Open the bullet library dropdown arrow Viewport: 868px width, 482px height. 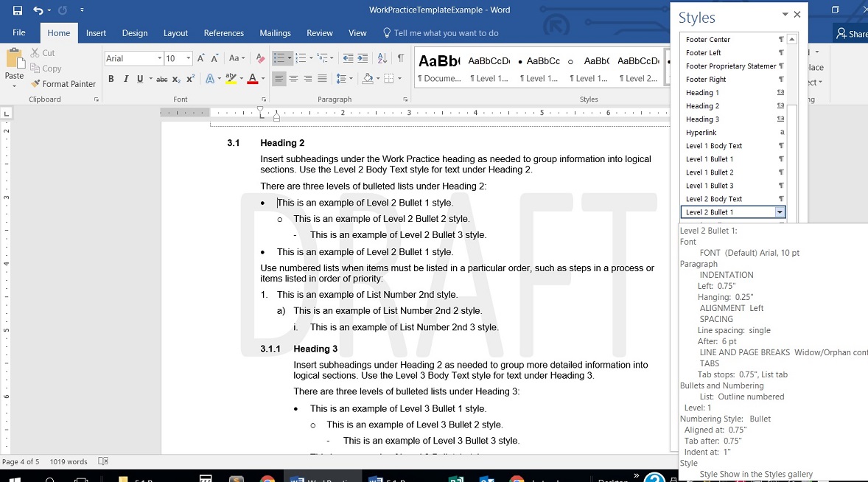289,58
